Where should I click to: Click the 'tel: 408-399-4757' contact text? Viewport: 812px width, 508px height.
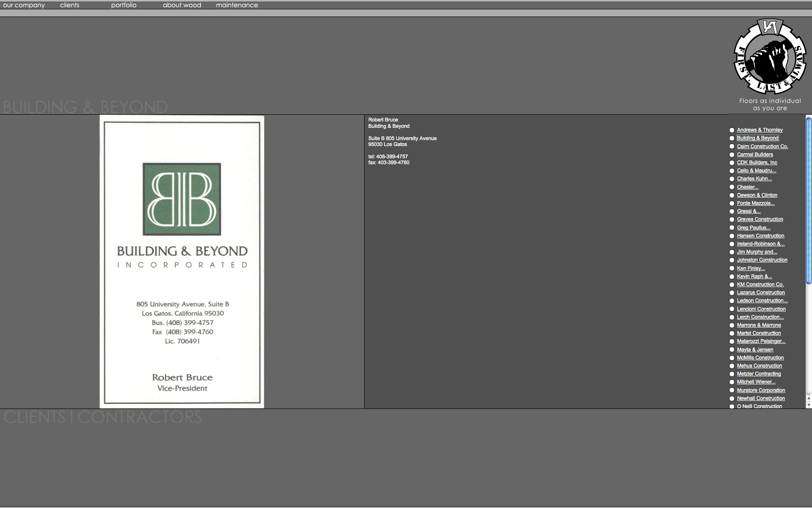[x=388, y=157]
